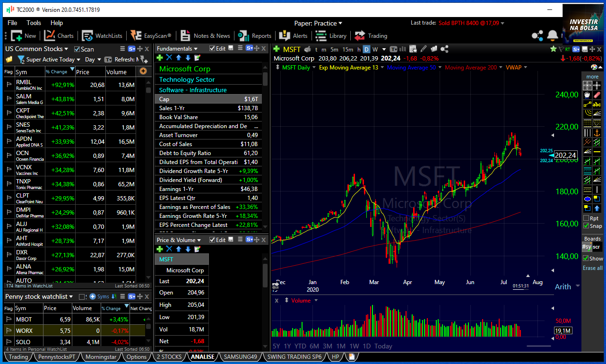Enable the Rpt checkbox
This screenshot has height=364, width=606.
coord(586,218)
